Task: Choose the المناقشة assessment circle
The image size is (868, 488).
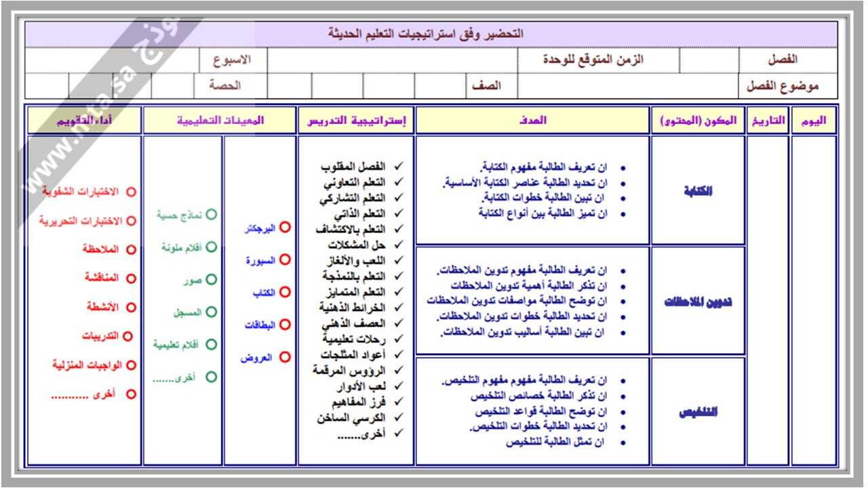Action: [x=131, y=278]
